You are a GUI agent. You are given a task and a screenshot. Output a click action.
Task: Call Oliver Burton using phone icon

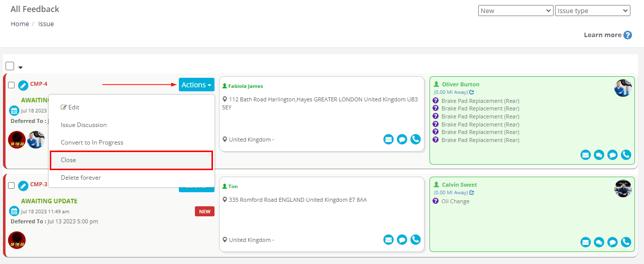626,155
